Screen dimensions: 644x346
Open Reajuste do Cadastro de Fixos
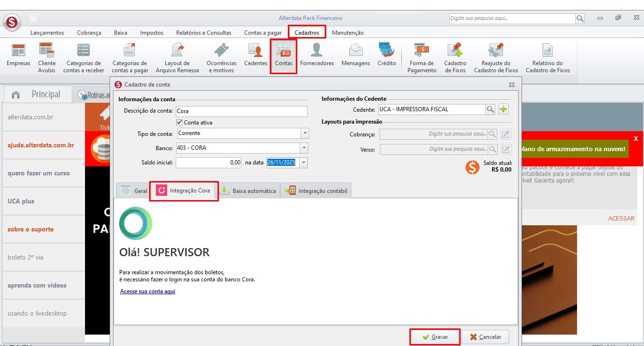tap(496, 58)
